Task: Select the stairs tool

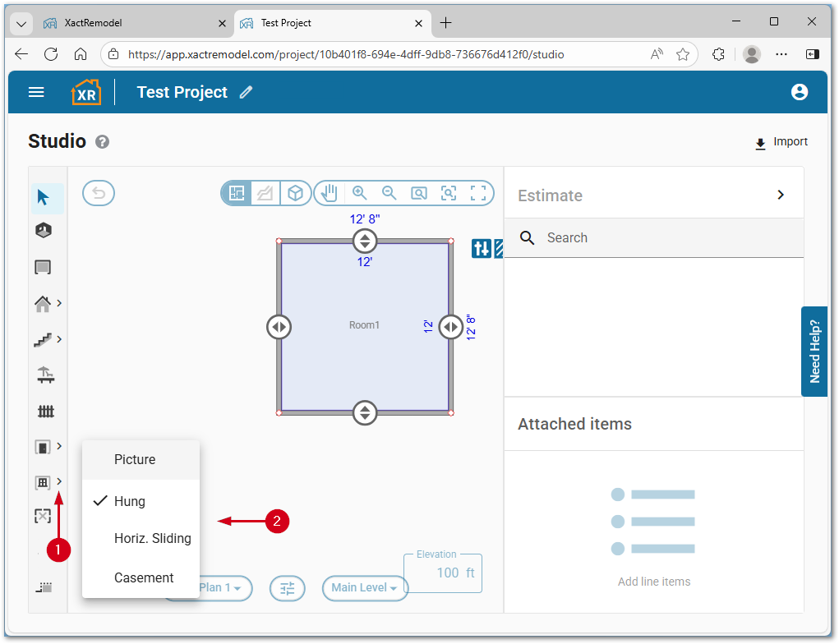Action: [x=44, y=339]
